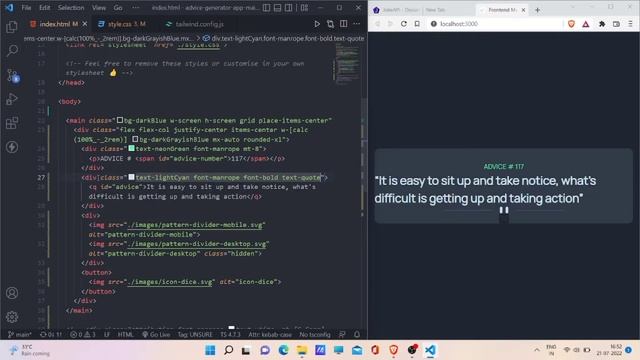Open the Manage gear in VS Code

click(12, 316)
